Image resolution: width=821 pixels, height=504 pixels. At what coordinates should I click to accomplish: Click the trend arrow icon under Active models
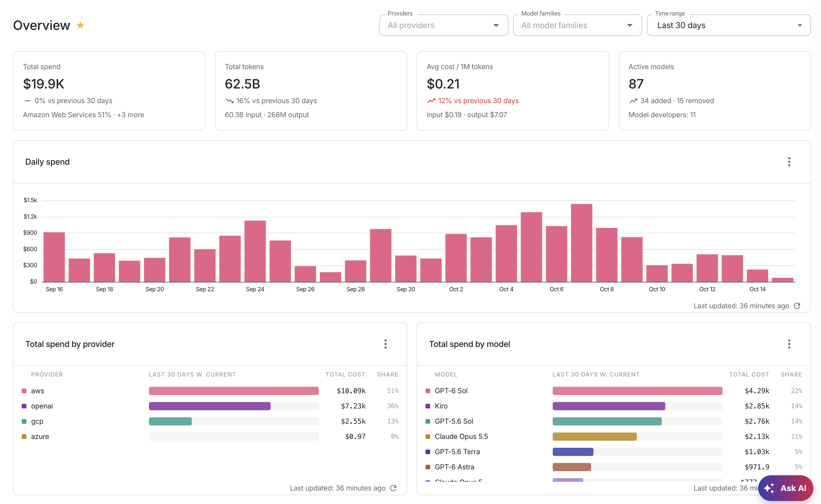click(x=633, y=101)
